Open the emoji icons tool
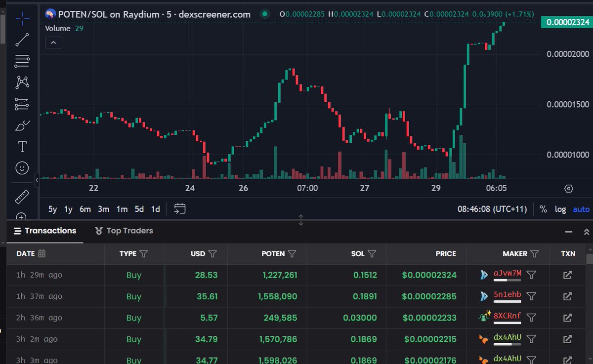The image size is (593, 364). 22,168
